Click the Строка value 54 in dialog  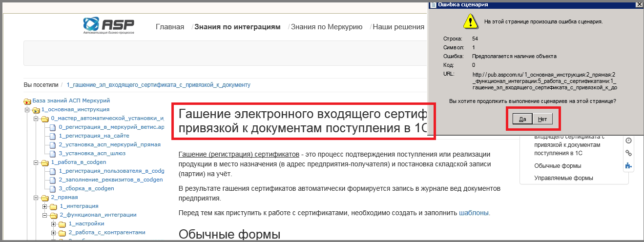(x=475, y=38)
